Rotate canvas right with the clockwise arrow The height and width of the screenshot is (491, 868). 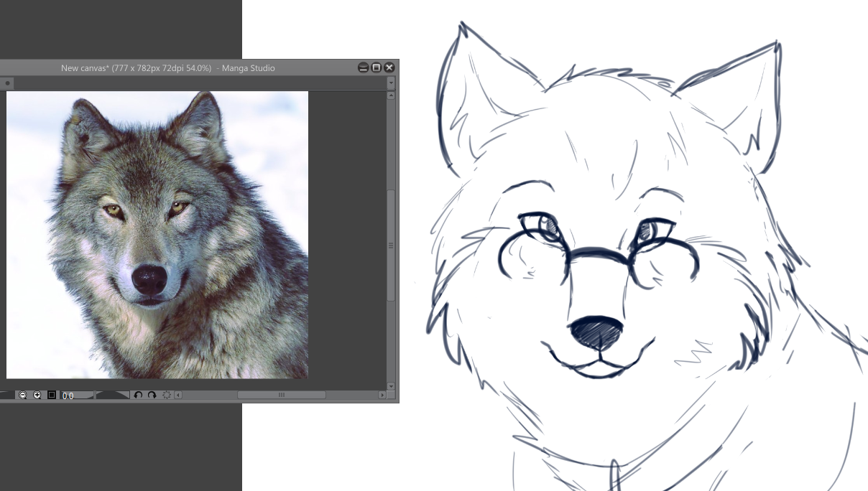[152, 395]
